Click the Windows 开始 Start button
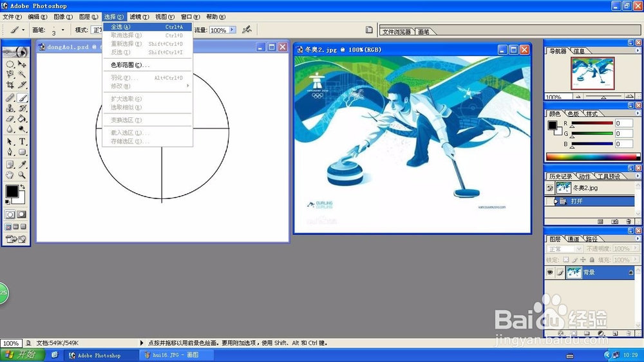Viewport: 644px width, 362px height. [x=23, y=355]
